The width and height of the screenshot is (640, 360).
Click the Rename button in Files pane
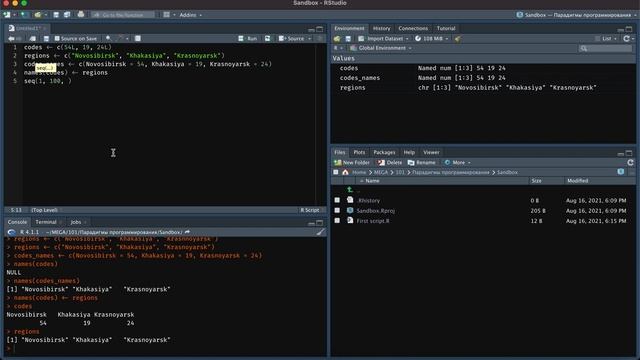click(x=422, y=162)
